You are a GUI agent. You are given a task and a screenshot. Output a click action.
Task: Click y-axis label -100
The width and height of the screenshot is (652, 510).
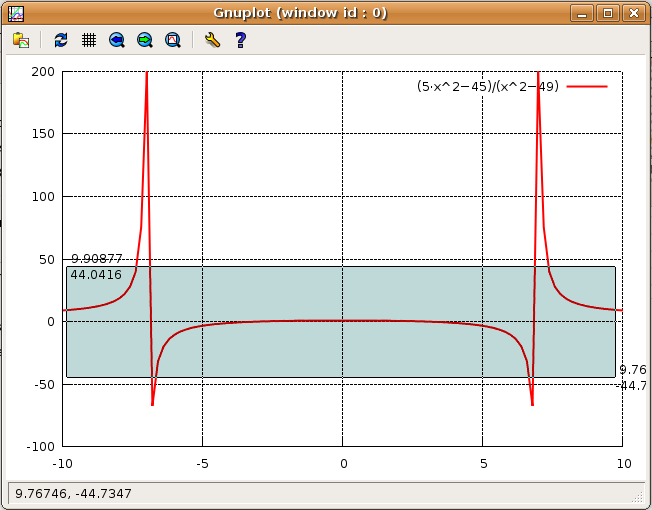[40, 447]
